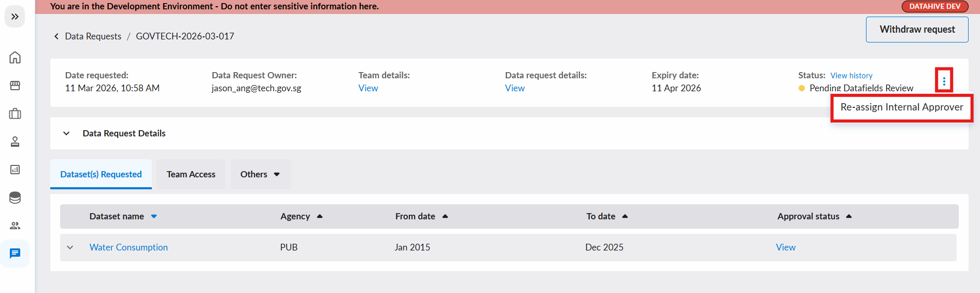View the Team details

click(x=368, y=88)
